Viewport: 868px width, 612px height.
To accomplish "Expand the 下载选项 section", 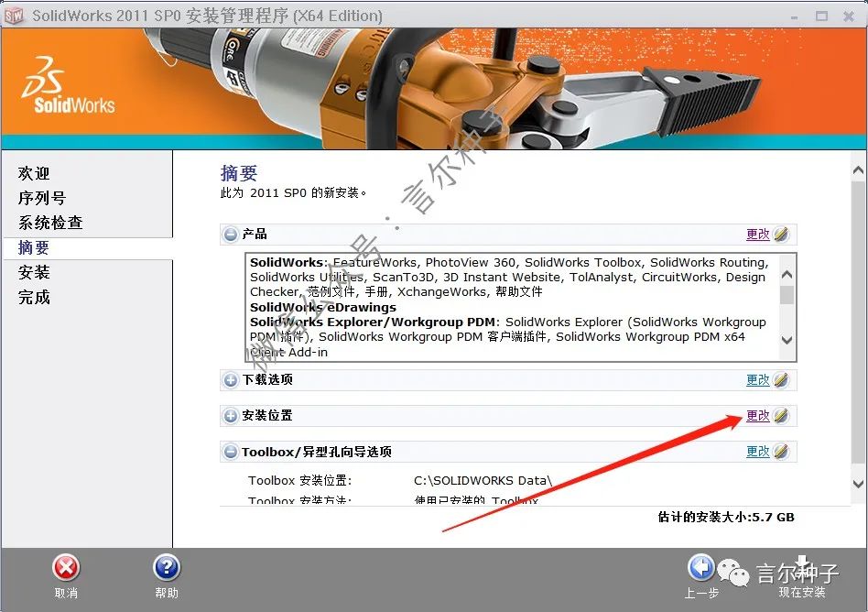I will [231, 380].
